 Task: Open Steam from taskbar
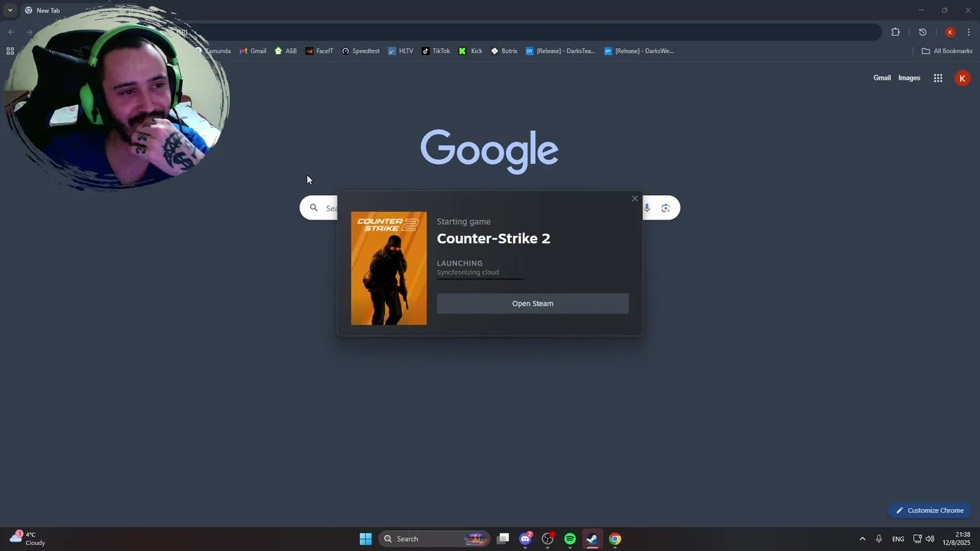point(592,539)
